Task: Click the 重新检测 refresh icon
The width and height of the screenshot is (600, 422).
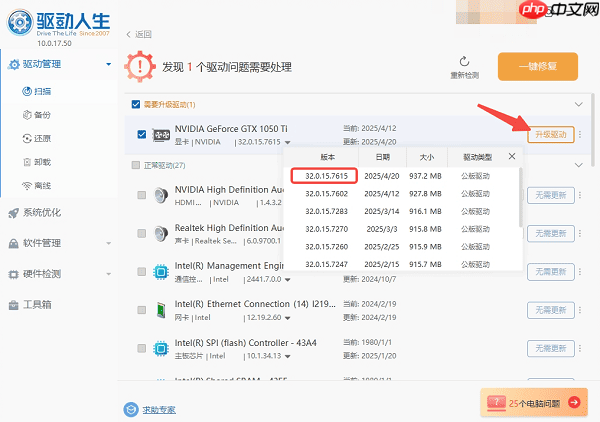Action: tap(464, 62)
